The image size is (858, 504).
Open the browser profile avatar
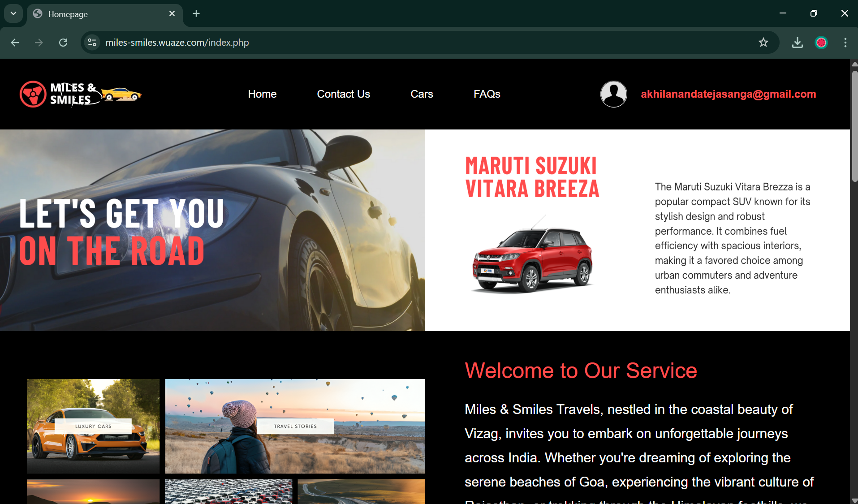[x=821, y=43]
